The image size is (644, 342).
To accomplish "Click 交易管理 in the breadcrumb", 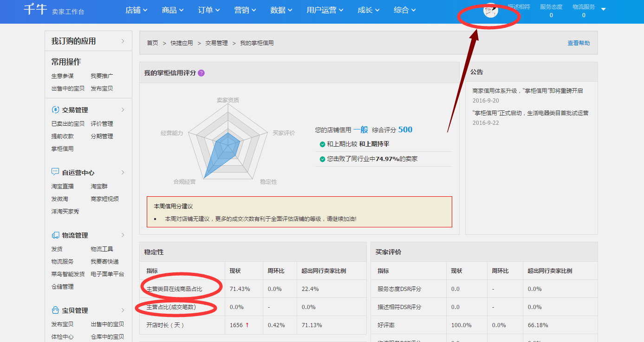I will (x=216, y=43).
